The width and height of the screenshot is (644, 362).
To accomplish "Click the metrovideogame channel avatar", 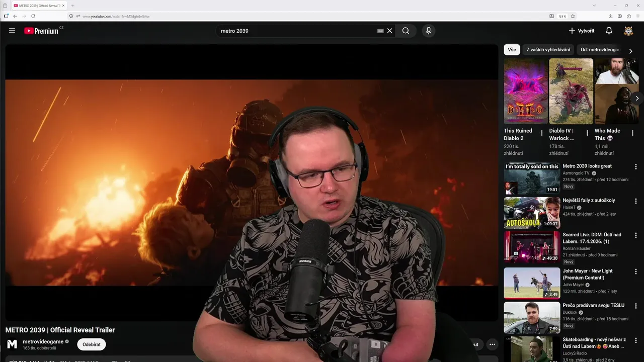I will [12, 344].
